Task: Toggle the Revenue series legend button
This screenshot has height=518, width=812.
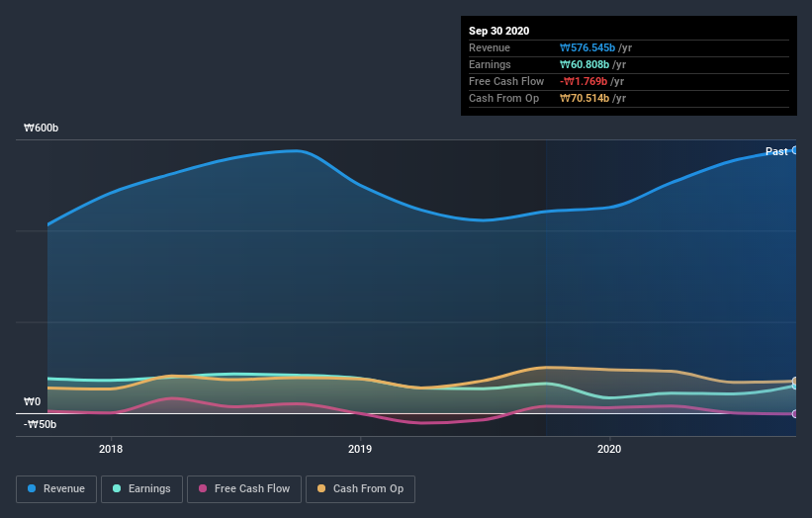Action: 56,489
